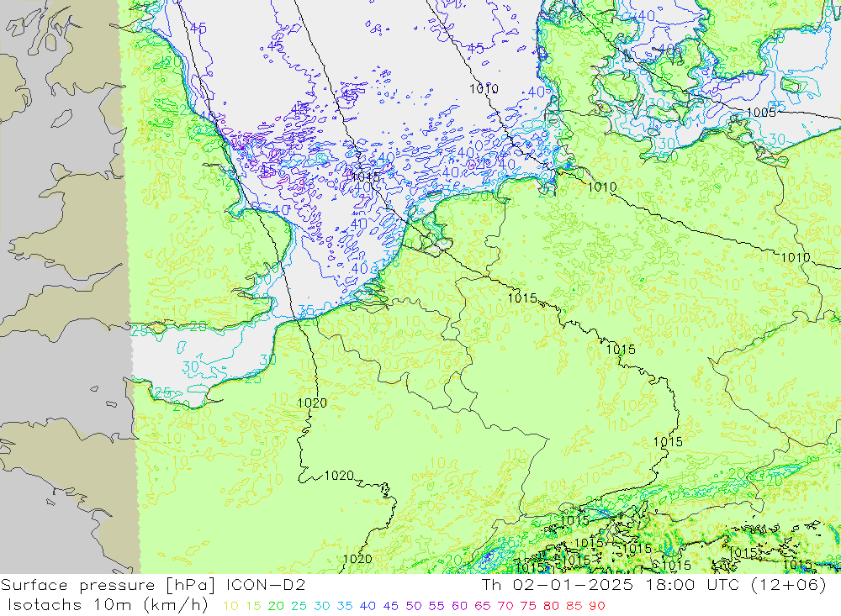Select the yellow '10' legend value

click(230, 606)
